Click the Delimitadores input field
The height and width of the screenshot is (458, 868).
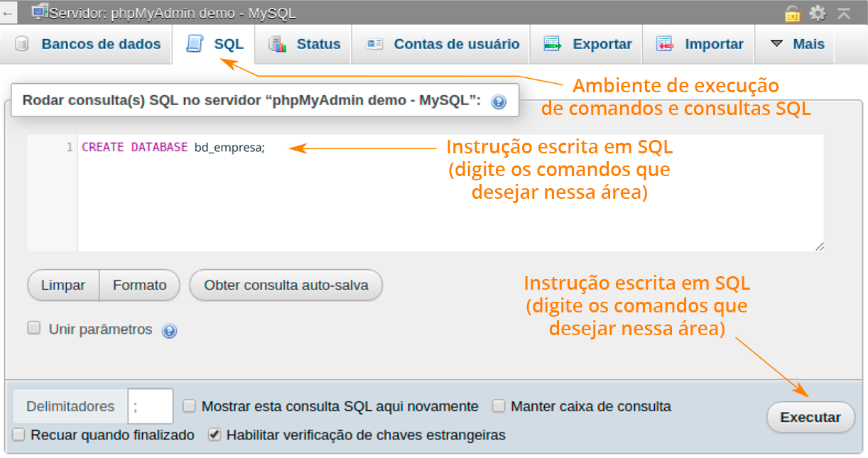click(x=151, y=407)
